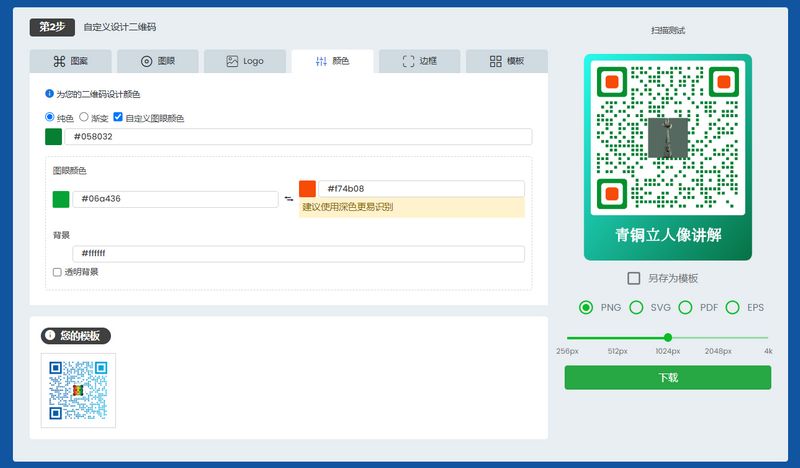The height and width of the screenshot is (468, 800).
Task: Select the saved QR code template thumbnail
Action: coord(78,390)
